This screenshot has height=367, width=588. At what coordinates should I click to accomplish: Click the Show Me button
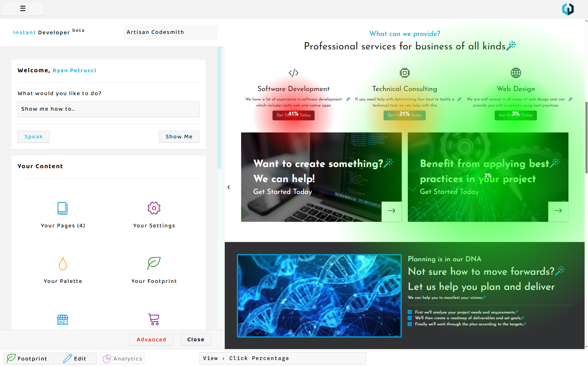pos(179,137)
